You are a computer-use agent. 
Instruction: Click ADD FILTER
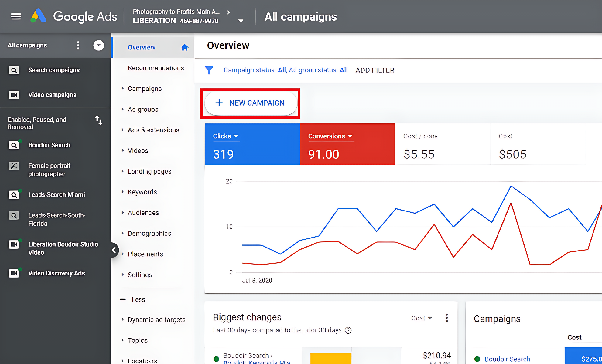[375, 70]
